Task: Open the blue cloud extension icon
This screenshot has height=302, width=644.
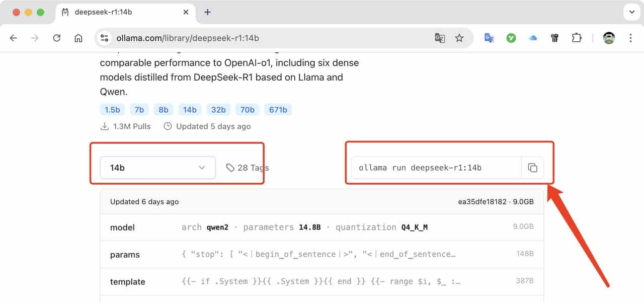Action: [x=533, y=38]
